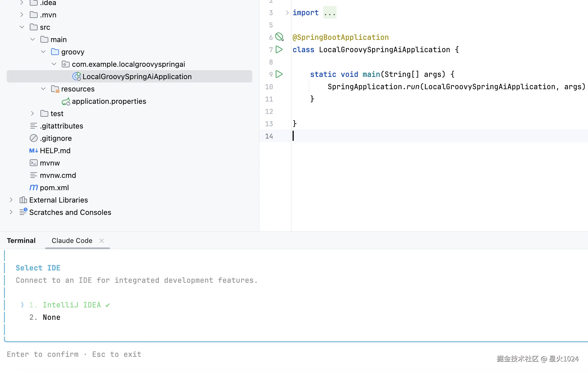Click the gutter icon next to @SpringBootApplication
Image resolution: width=588 pixels, height=372 pixels.
click(279, 37)
